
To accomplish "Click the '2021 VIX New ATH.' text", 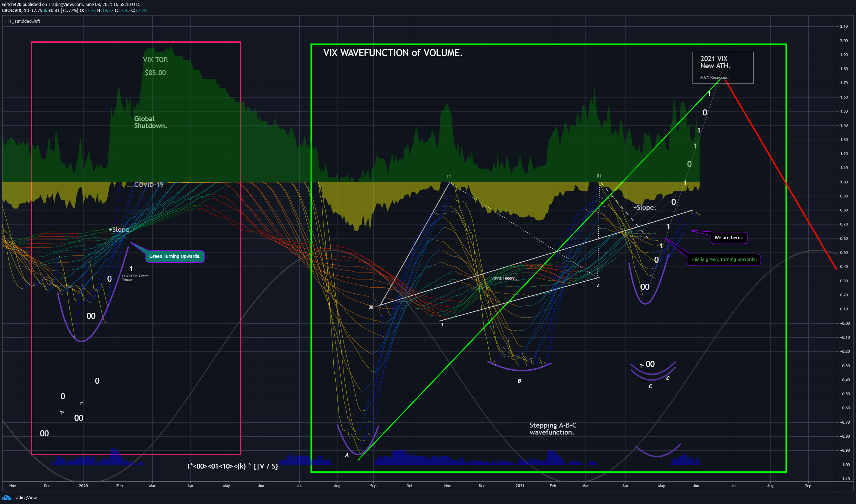I will coord(715,62).
